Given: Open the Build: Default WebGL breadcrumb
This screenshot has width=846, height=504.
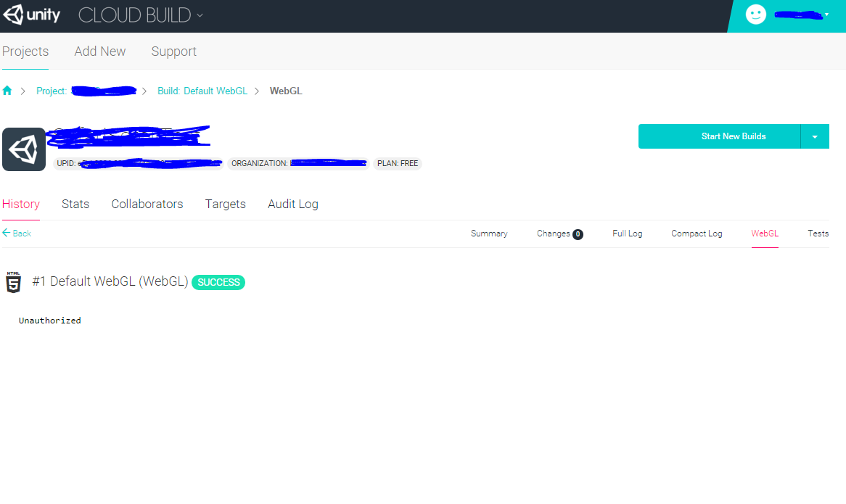Looking at the screenshot, I should 202,91.
